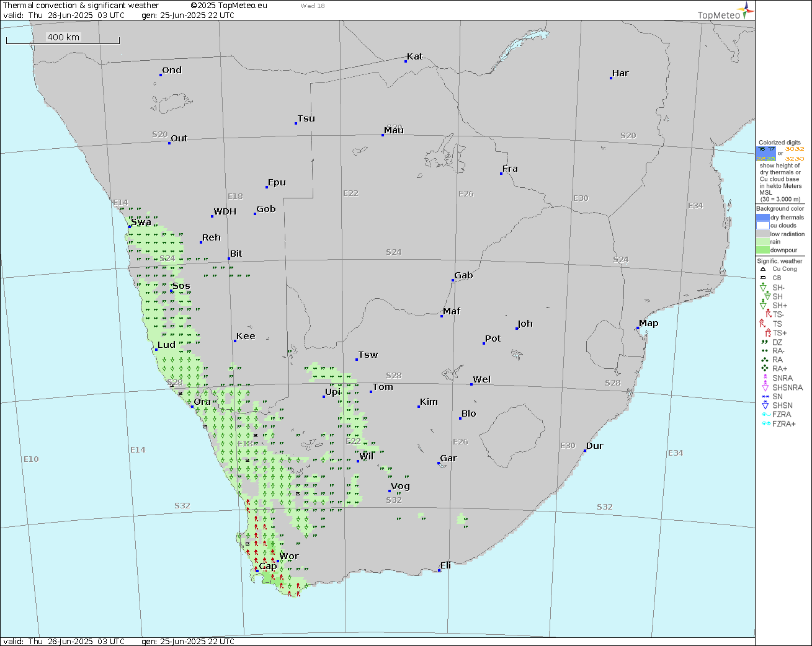This screenshot has height=646, width=812.
Task: Click the Wed 18 header text
Action: pos(313,6)
